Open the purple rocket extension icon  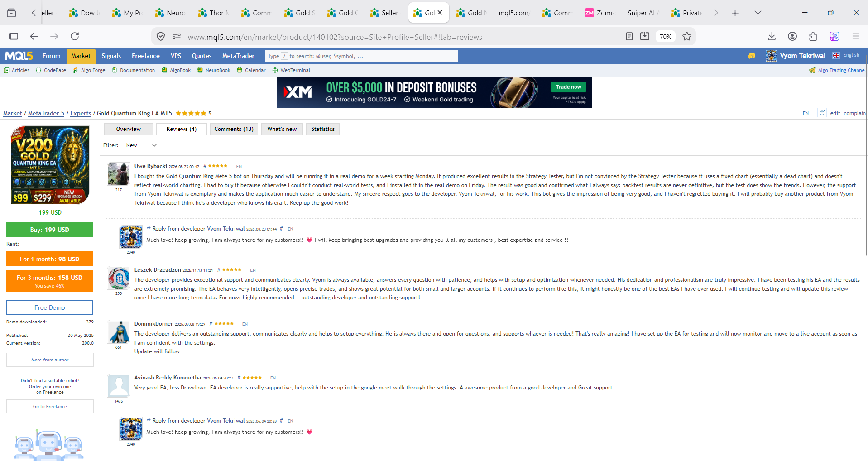(834, 36)
